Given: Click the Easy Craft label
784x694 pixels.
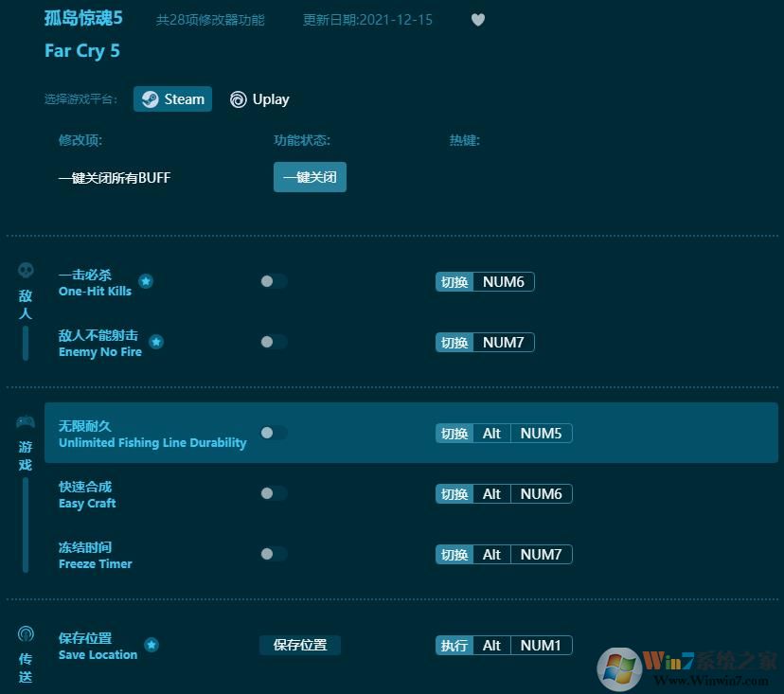Looking at the screenshot, I should pyautogui.click(x=87, y=504).
